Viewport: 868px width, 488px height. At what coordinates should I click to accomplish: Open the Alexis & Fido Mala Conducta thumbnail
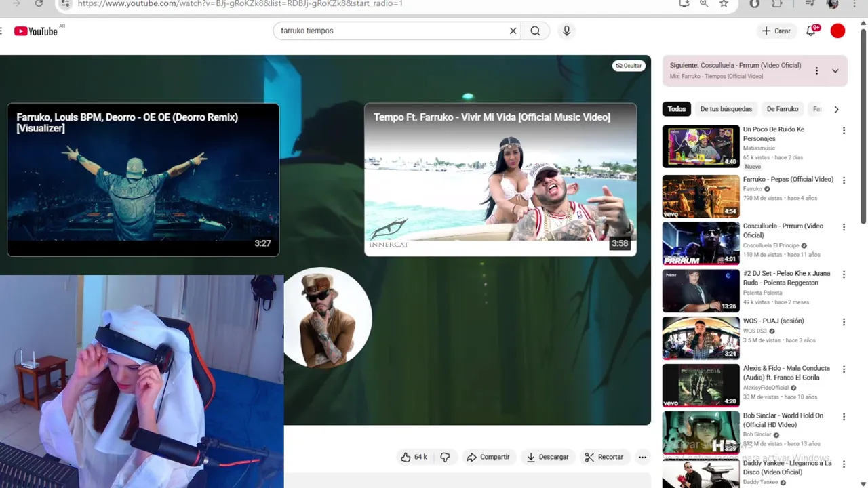point(701,386)
